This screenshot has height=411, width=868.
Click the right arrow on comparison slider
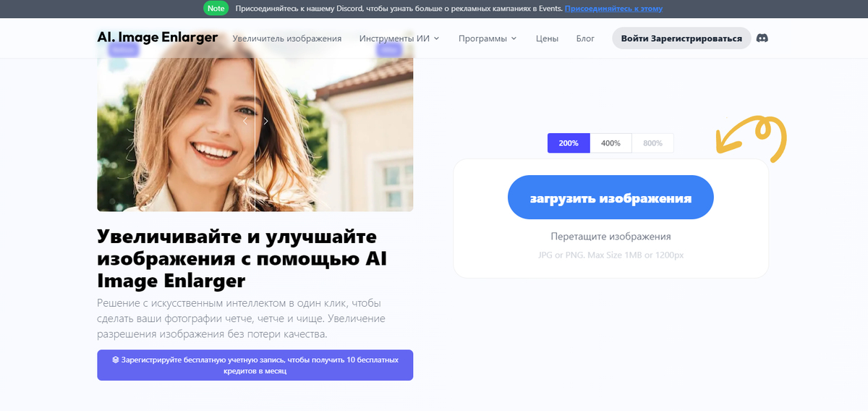(x=265, y=121)
